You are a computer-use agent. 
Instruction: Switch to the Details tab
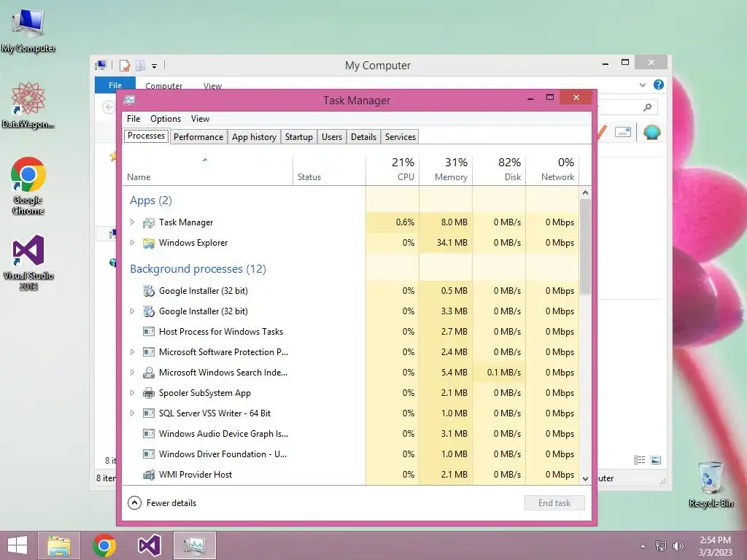[363, 136]
